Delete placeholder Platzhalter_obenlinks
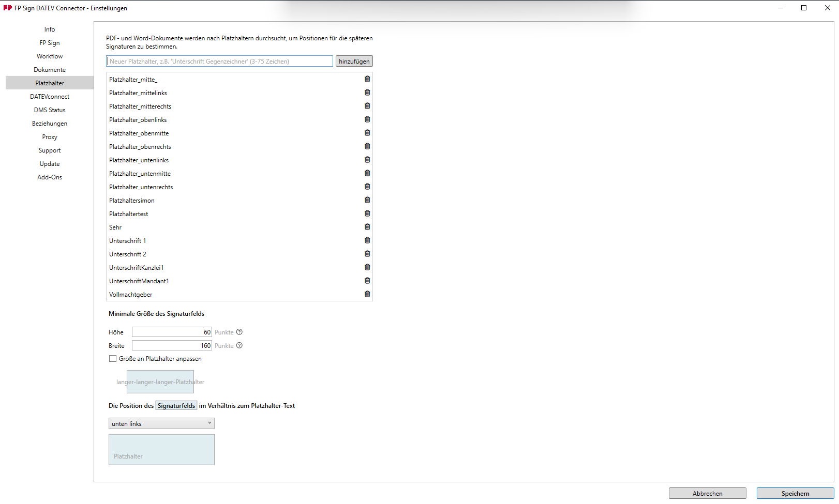Screen dimensions: 839x504 pyautogui.click(x=367, y=119)
